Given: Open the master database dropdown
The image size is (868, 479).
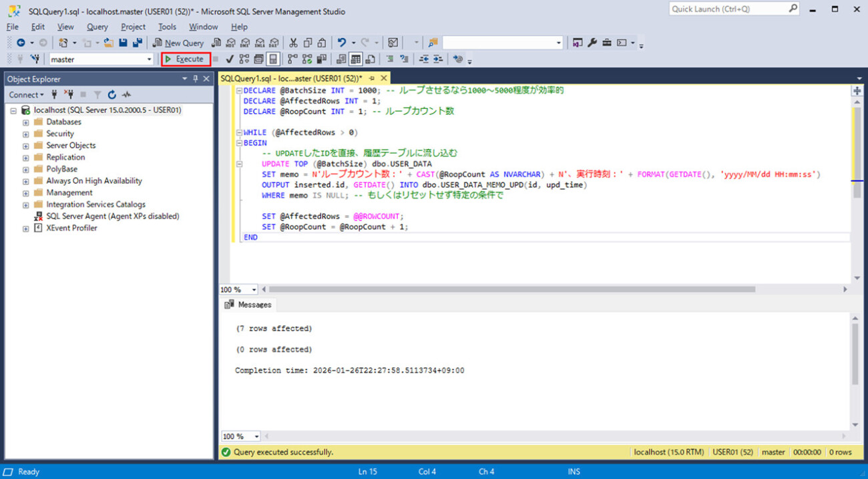Looking at the screenshot, I should tap(150, 59).
